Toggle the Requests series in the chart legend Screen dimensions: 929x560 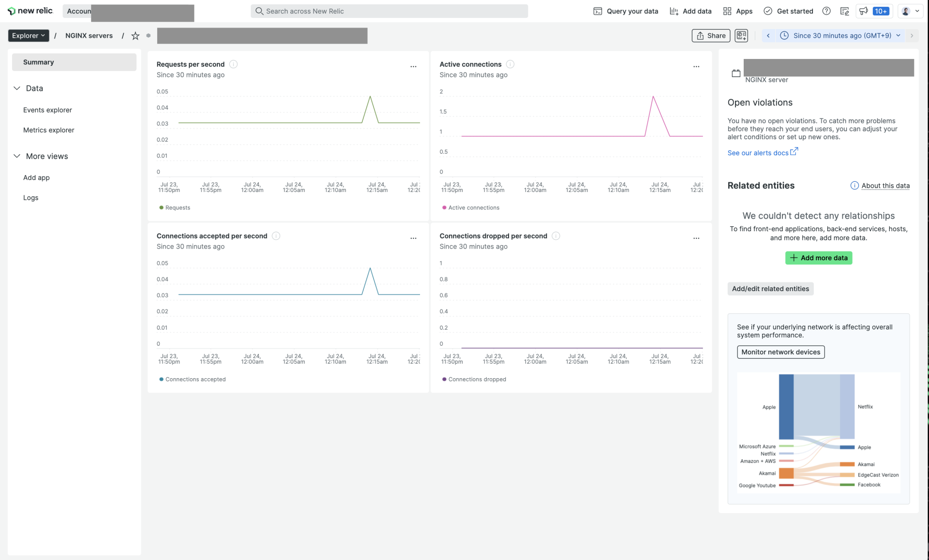(175, 207)
